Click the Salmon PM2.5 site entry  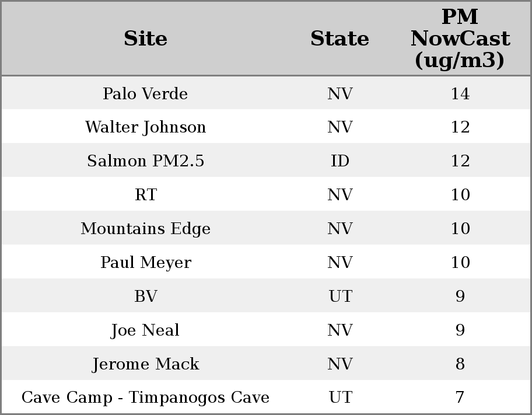point(145,161)
